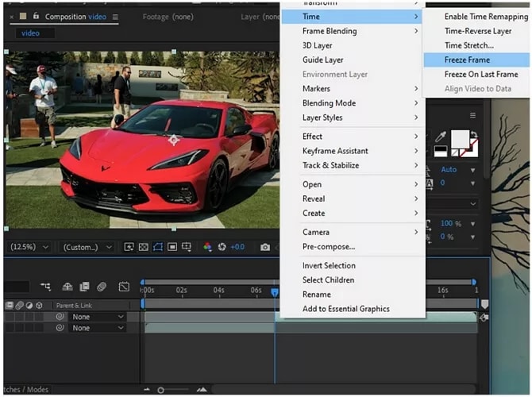532x397 pixels.
Task: Open the composition mini-flowchart icon
Action: click(x=45, y=287)
